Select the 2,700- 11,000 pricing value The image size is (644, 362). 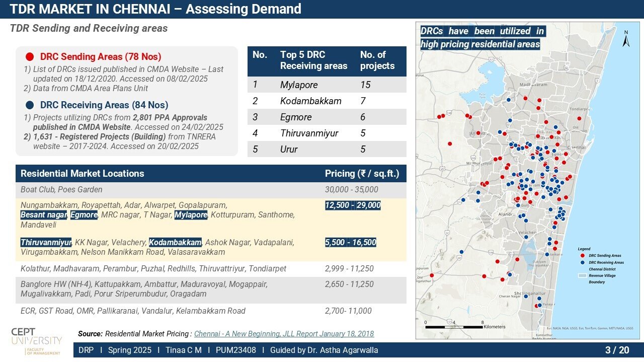click(348, 311)
